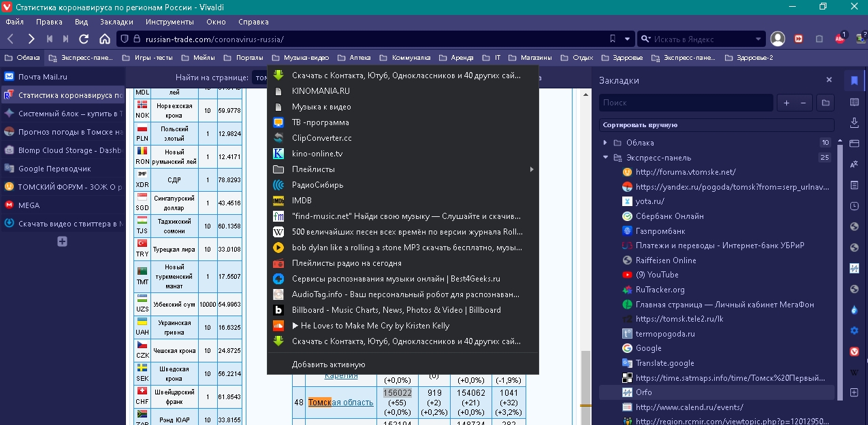This screenshot has width=868, height=425.
Task: Open the Плейлисты submenu
Action: pyautogui.click(x=403, y=169)
